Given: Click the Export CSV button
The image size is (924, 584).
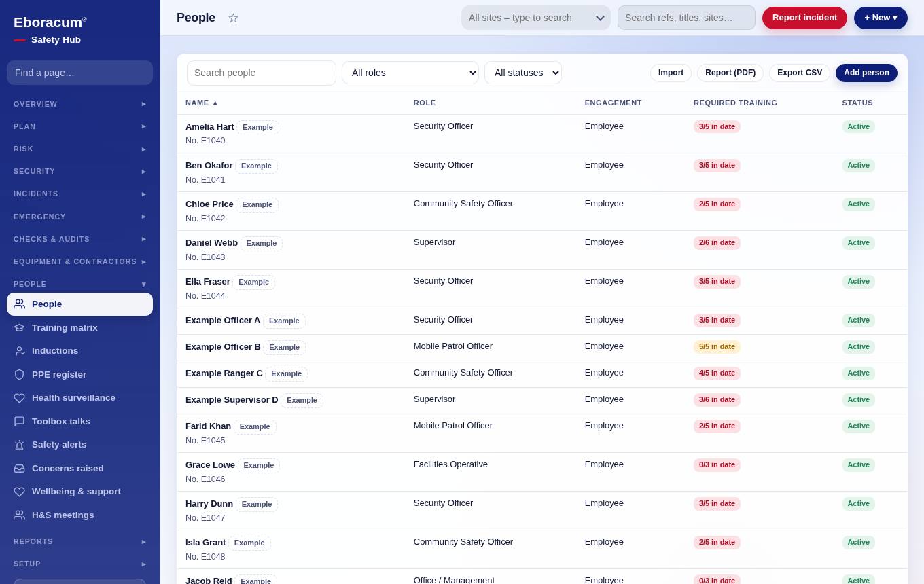Looking at the screenshot, I should pos(800,73).
